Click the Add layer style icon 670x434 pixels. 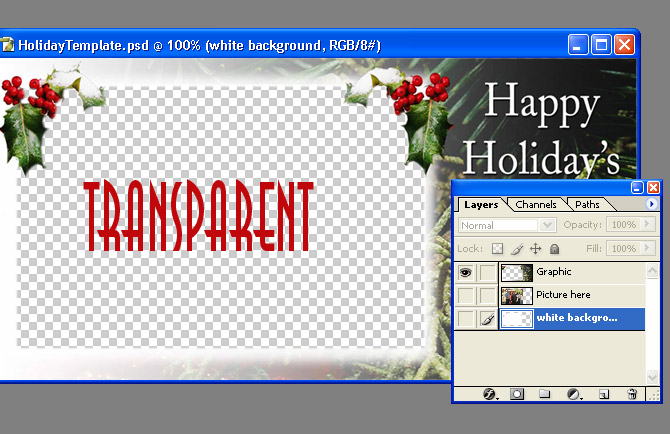490,395
